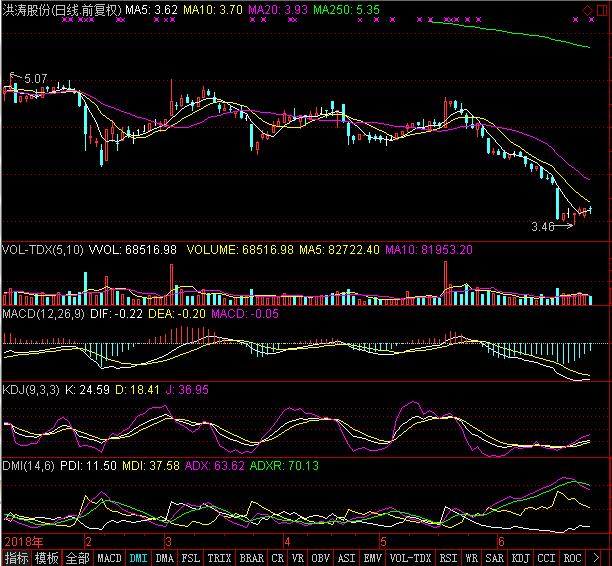Select the VR indicator tab
This screenshot has height=566, width=612.
point(298,558)
